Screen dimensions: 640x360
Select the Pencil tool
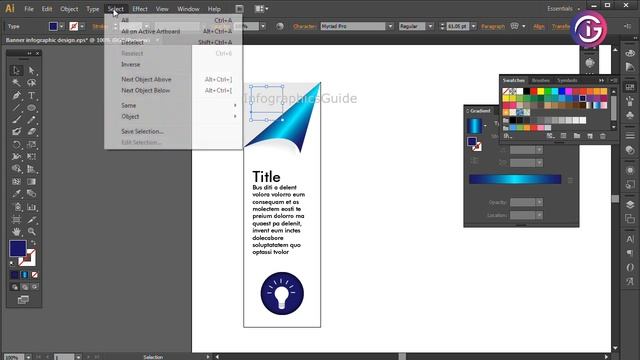[x=31, y=120]
